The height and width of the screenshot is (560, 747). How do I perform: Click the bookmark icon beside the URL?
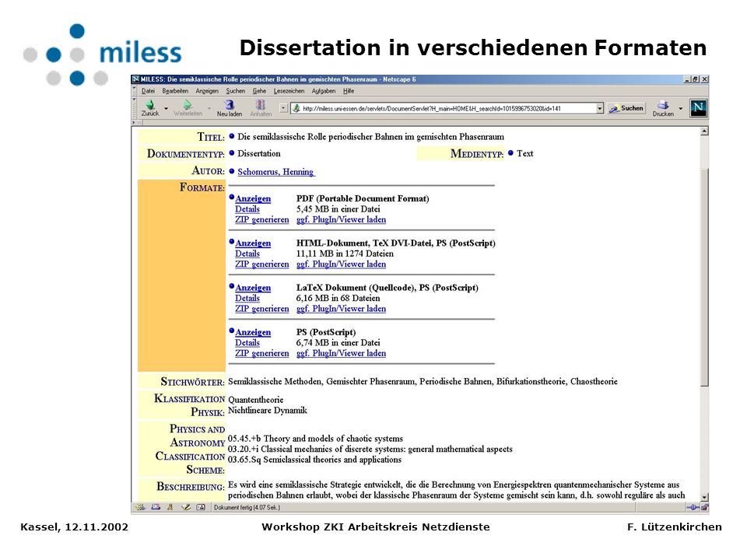tap(296, 109)
